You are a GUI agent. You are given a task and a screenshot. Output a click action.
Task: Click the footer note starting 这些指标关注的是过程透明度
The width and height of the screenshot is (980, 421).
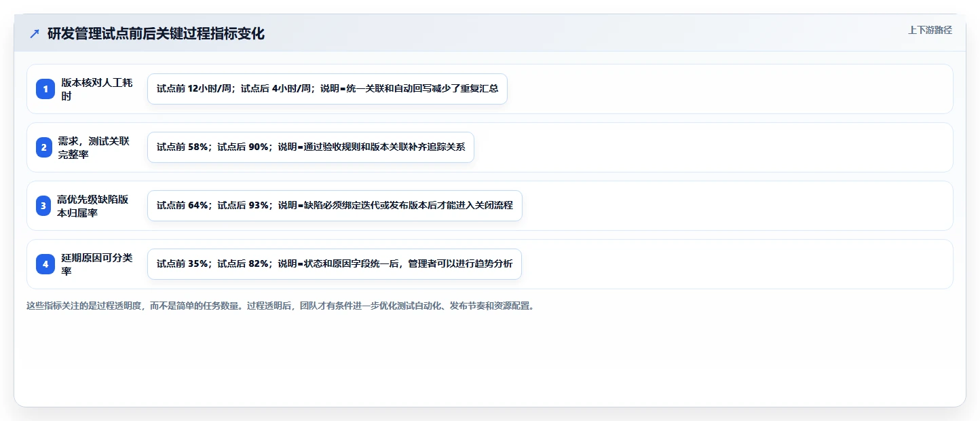pyautogui.click(x=280, y=306)
